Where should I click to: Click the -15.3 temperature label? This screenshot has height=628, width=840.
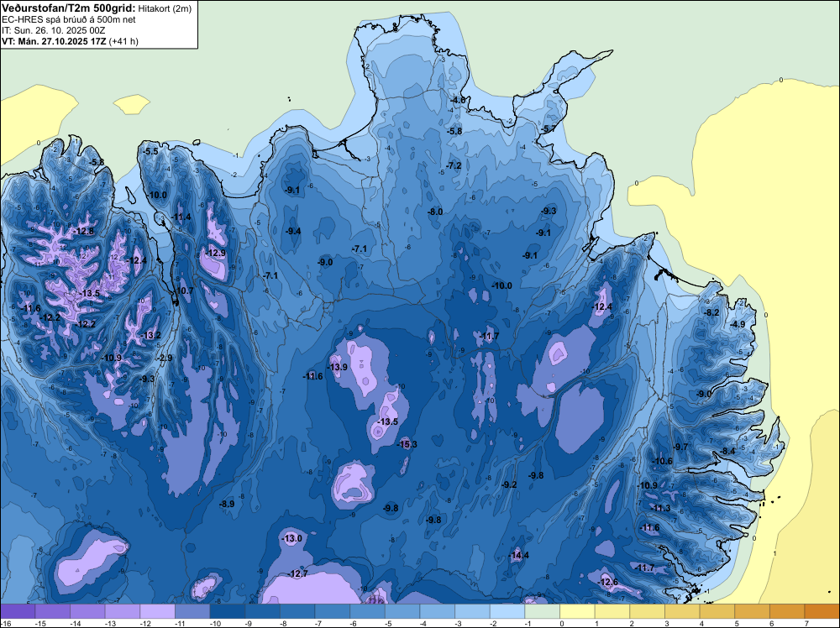pyautogui.click(x=407, y=444)
